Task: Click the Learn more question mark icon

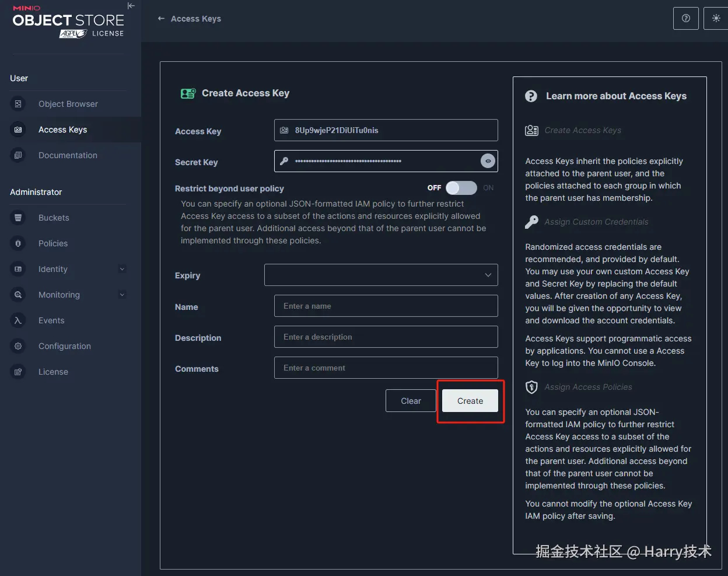Action: (x=531, y=96)
